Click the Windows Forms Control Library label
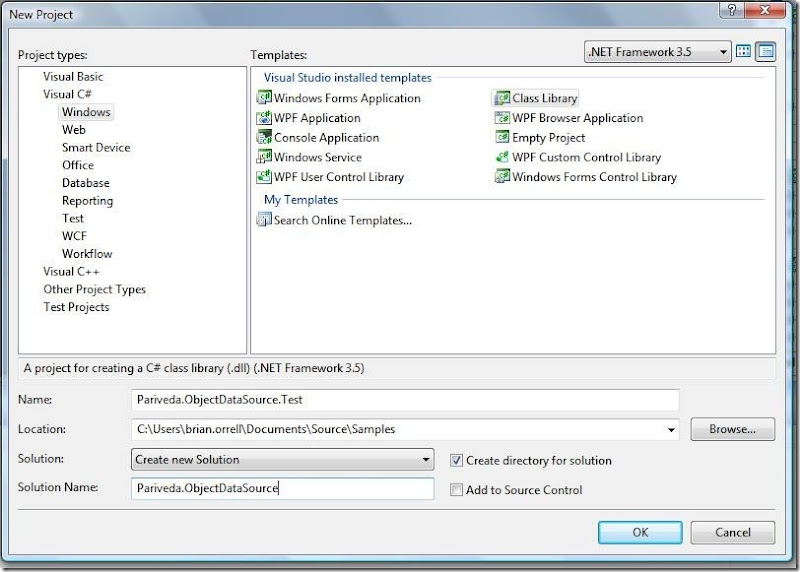The width and height of the screenshot is (800, 572). coord(594,177)
